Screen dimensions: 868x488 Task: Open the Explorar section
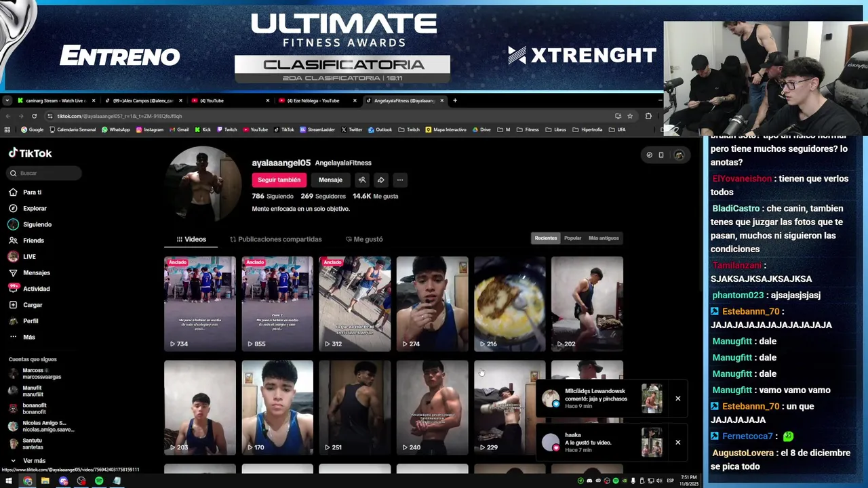pyautogui.click(x=35, y=208)
